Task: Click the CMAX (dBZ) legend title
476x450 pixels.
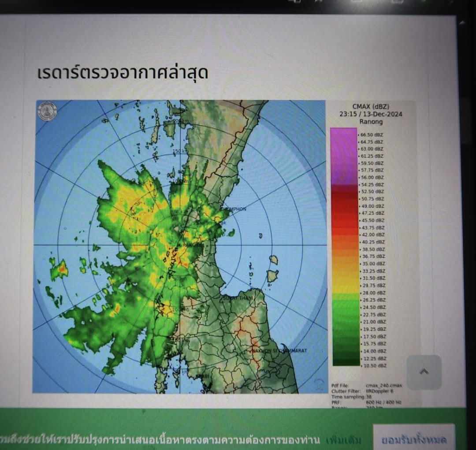Action: 371,106
